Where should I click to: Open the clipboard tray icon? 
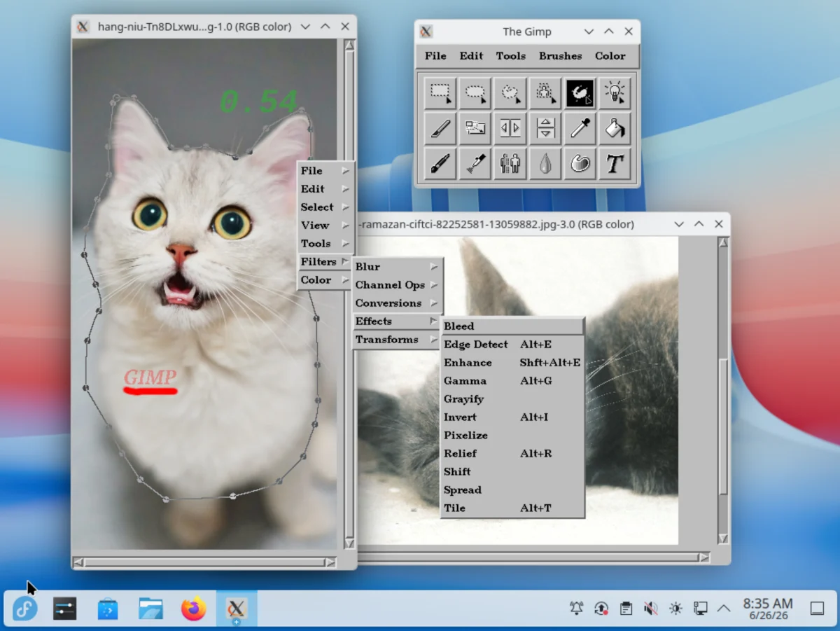pyautogui.click(x=626, y=609)
